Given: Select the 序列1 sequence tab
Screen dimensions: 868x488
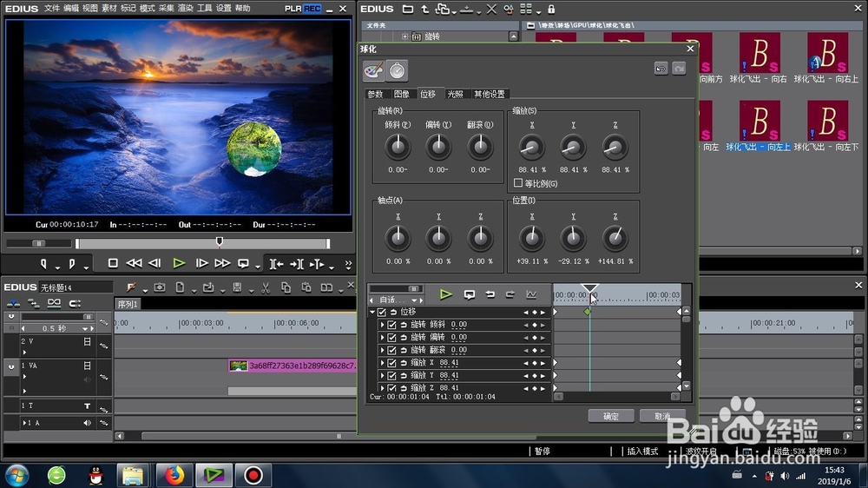Looking at the screenshot, I should (128, 304).
